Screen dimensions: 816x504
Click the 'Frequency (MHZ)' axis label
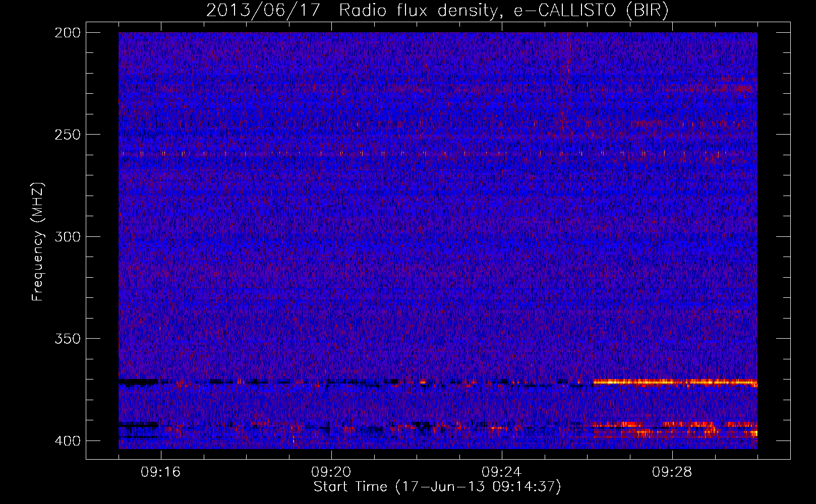click(x=38, y=241)
